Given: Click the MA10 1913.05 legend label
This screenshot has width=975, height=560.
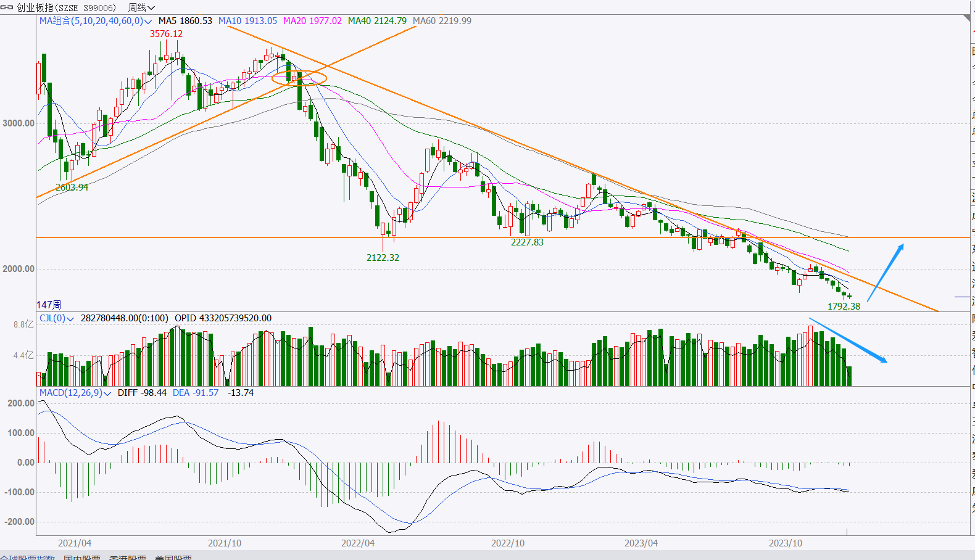Looking at the screenshot, I should tap(247, 21).
